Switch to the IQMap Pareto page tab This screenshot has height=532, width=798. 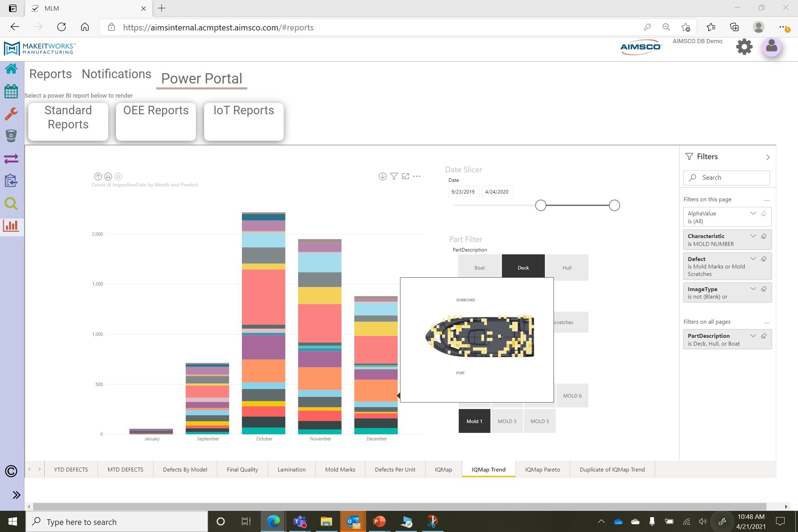[542, 470]
